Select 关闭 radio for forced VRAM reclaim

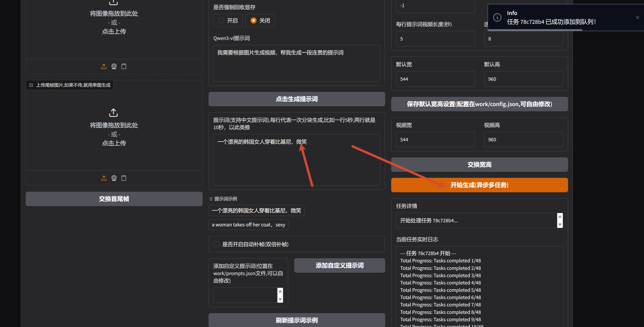(x=254, y=20)
